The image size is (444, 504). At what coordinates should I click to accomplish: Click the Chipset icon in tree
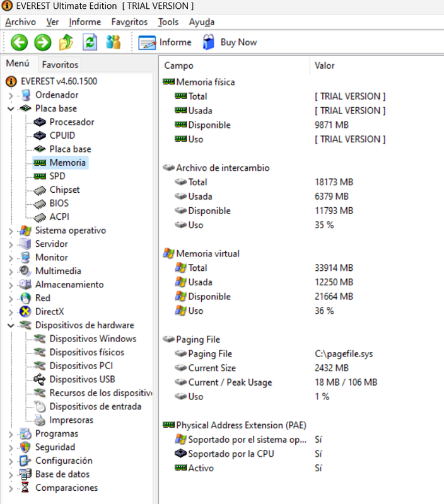40,190
